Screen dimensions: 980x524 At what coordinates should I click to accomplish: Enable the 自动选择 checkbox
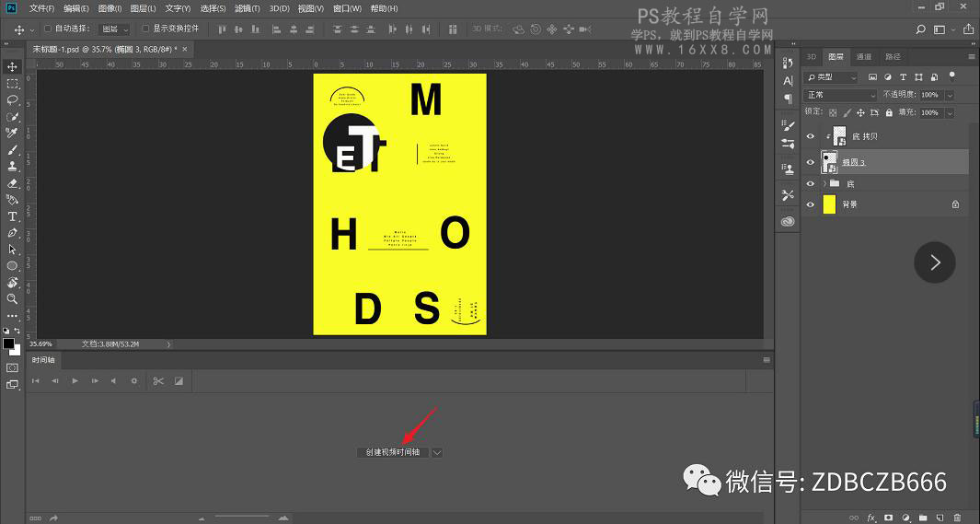48,29
